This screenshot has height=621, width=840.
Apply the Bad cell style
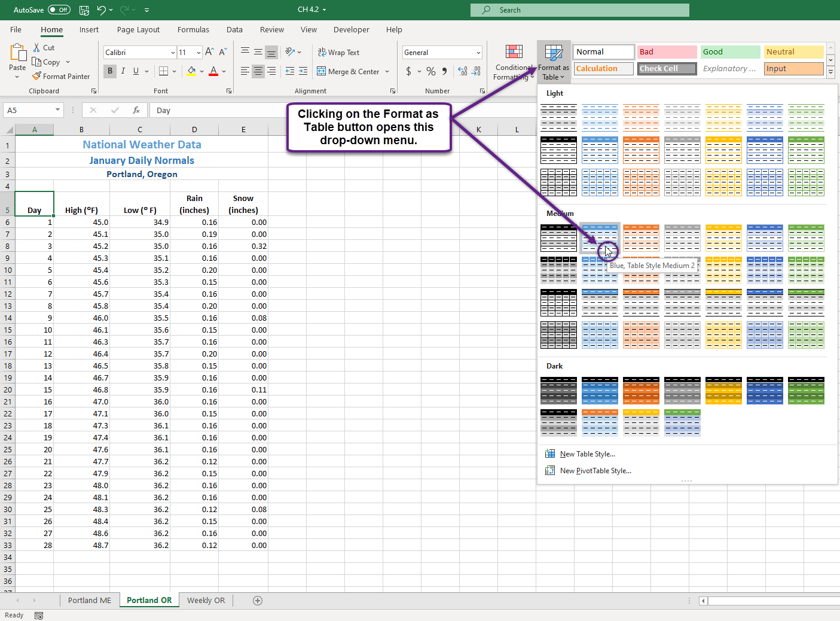[667, 52]
